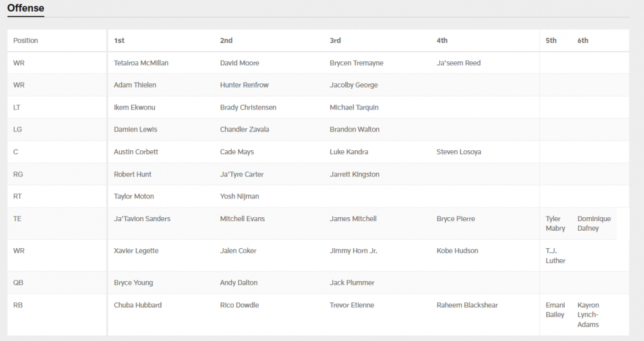
Task: Click the Position column header
Action: click(x=26, y=41)
